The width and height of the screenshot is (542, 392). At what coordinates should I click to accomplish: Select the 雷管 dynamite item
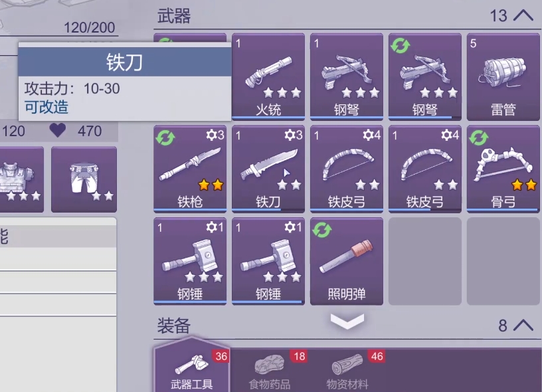[x=503, y=77]
